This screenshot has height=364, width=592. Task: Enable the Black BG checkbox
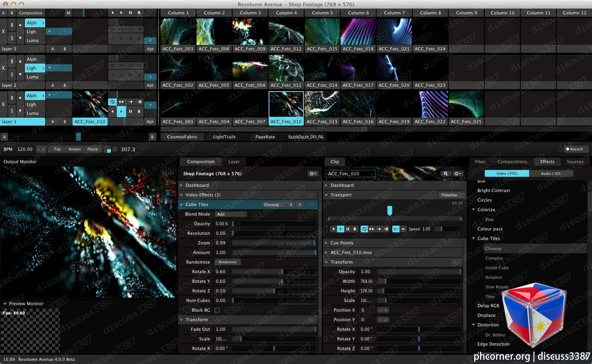(x=217, y=310)
